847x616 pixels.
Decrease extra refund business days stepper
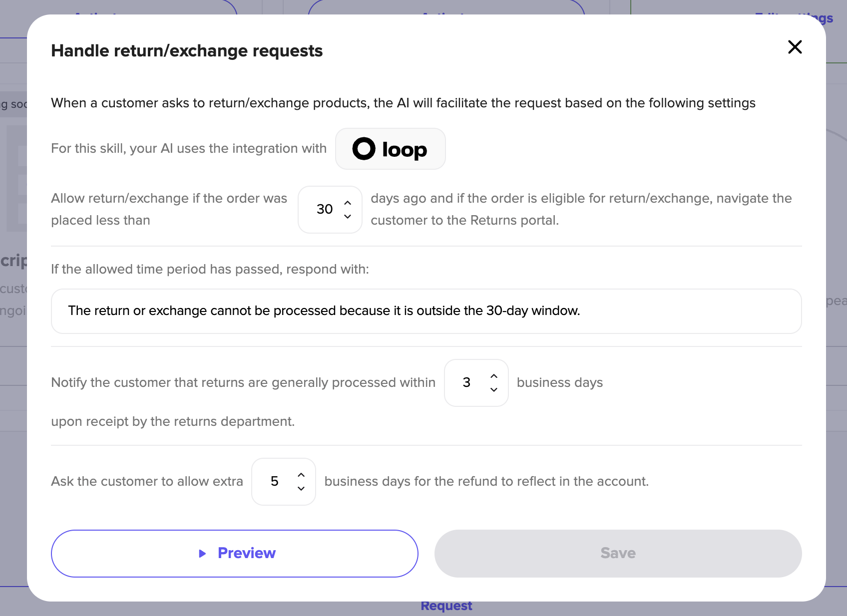click(x=301, y=488)
